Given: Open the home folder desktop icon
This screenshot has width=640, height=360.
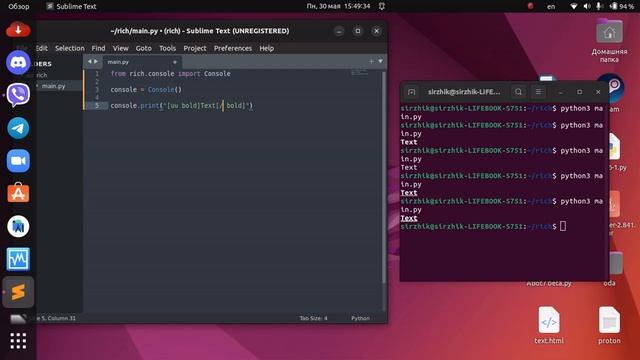Looking at the screenshot, I should click(x=609, y=41).
